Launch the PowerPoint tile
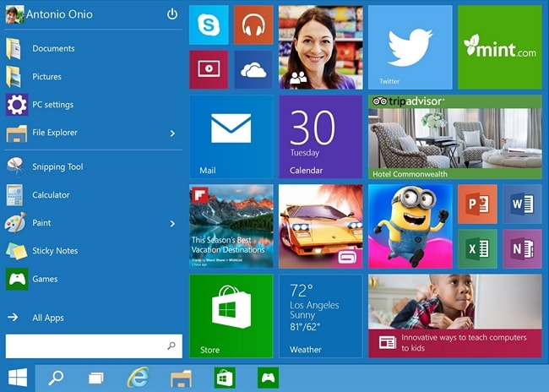Image resolution: width=549 pixels, height=392 pixels. point(477,204)
